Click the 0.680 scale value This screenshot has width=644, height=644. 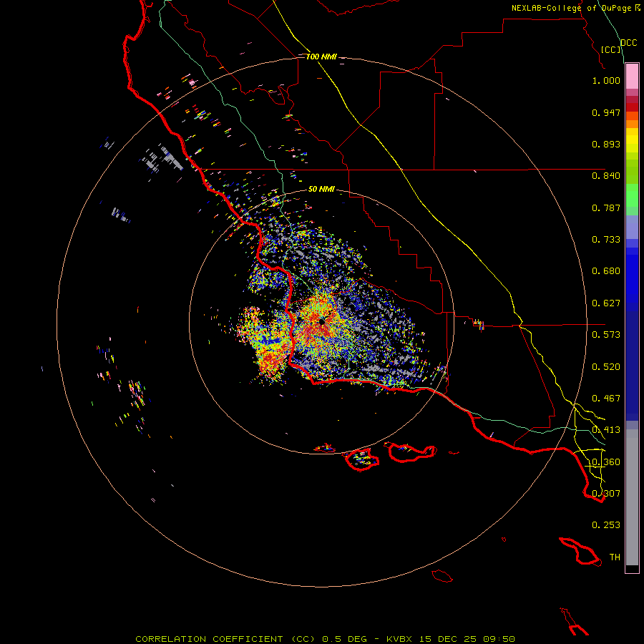606,271
